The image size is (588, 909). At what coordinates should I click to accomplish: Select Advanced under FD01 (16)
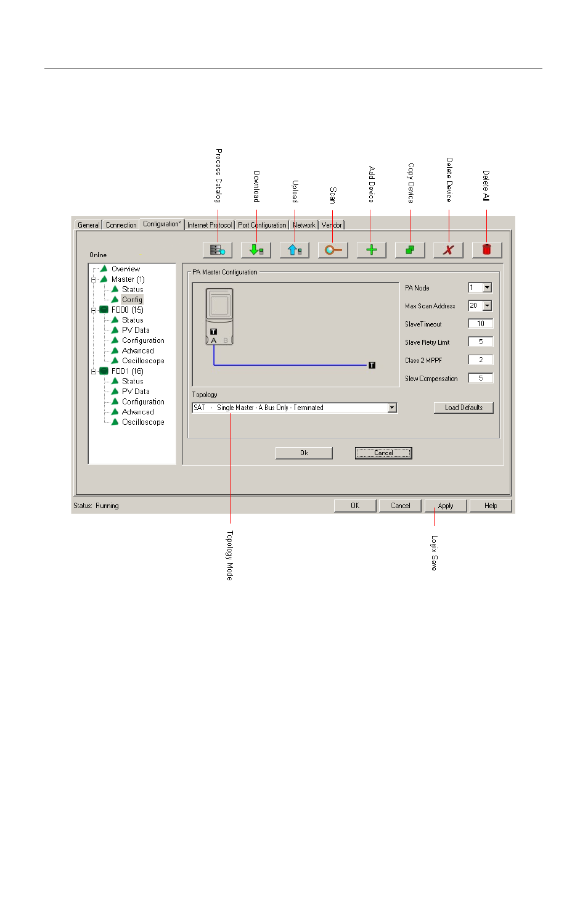point(138,412)
